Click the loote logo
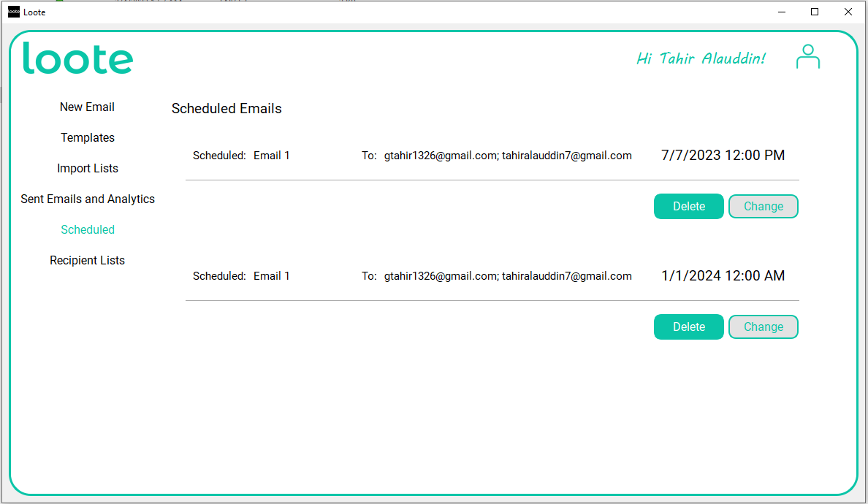This screenshot has height=504, width=868. coord(77,58)
